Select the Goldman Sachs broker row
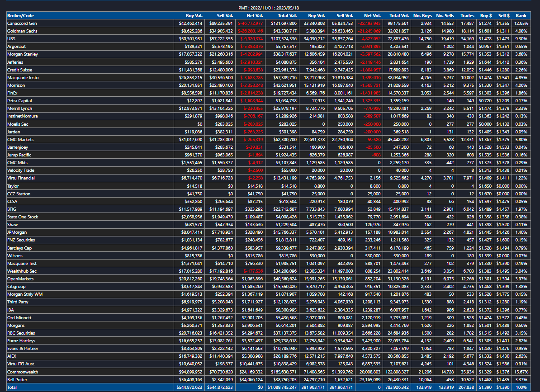Viewport: 540px width, 392px height. pyautogui.click(x=269, y=31)
